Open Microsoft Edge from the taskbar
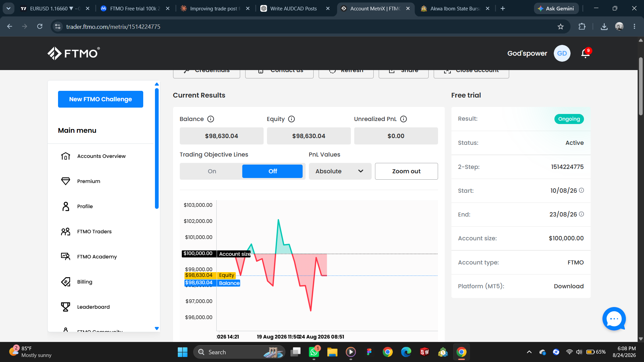 click(406, 352)
